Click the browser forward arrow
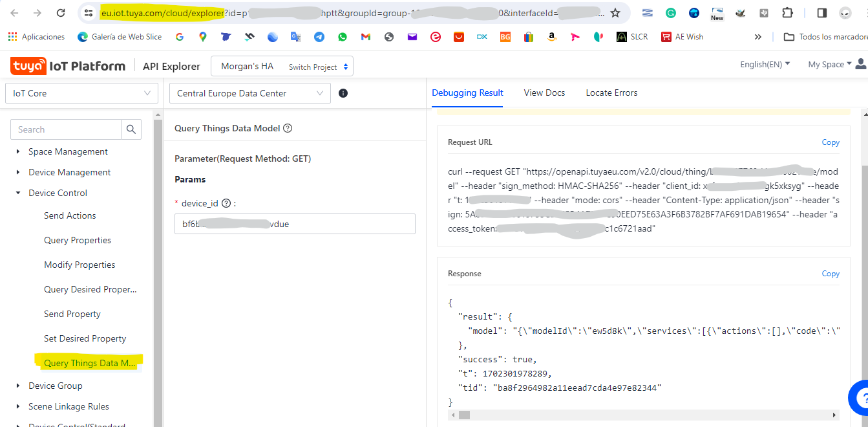This screenshot has height=427, width=868. pyautogui.click(x=37, y=13)
